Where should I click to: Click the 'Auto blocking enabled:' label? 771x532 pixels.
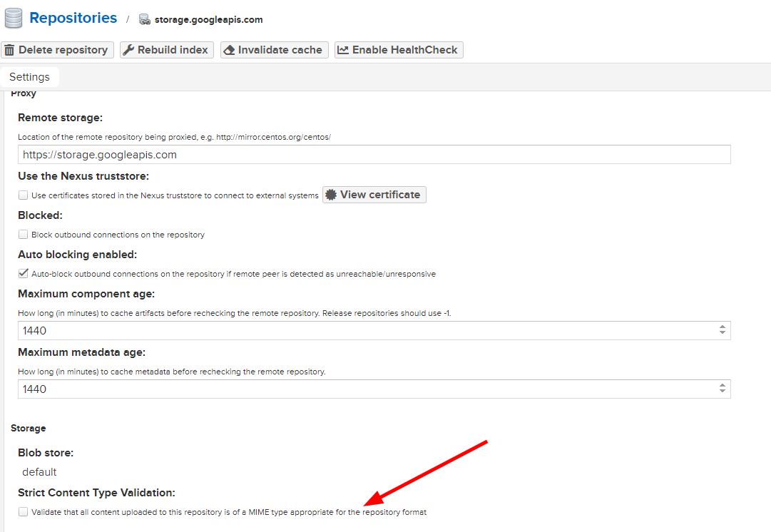pyautogui.click(x=78, y=255)
